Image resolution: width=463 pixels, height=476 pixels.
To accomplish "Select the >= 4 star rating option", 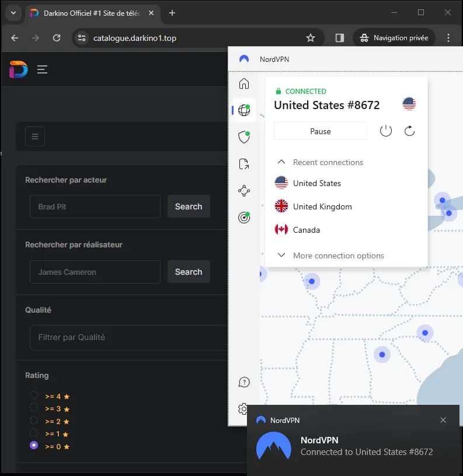I will 34,395.
